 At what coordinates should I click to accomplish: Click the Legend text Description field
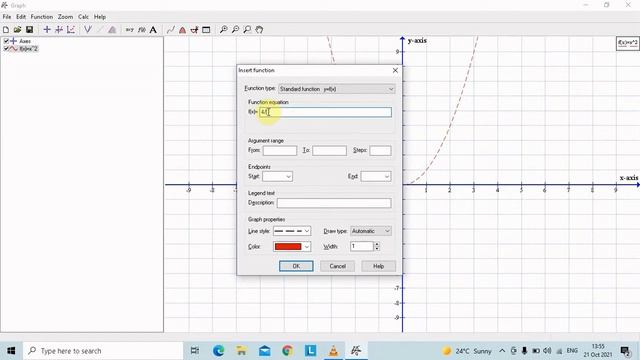(x=334, y=203)
